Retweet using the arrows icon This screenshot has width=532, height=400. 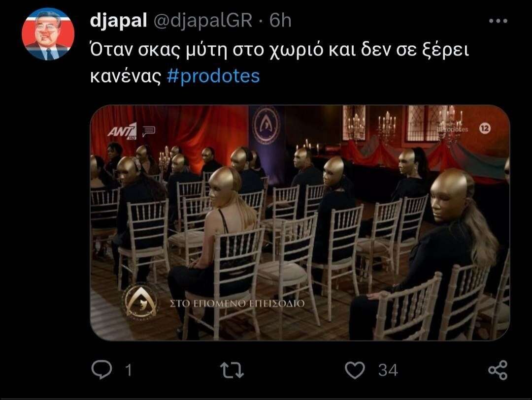pos(232,370)
